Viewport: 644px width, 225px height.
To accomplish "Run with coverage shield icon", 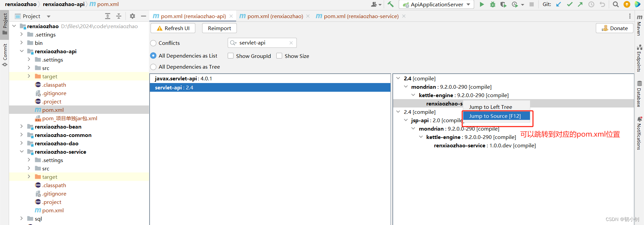I will click(x=503, y=4).
